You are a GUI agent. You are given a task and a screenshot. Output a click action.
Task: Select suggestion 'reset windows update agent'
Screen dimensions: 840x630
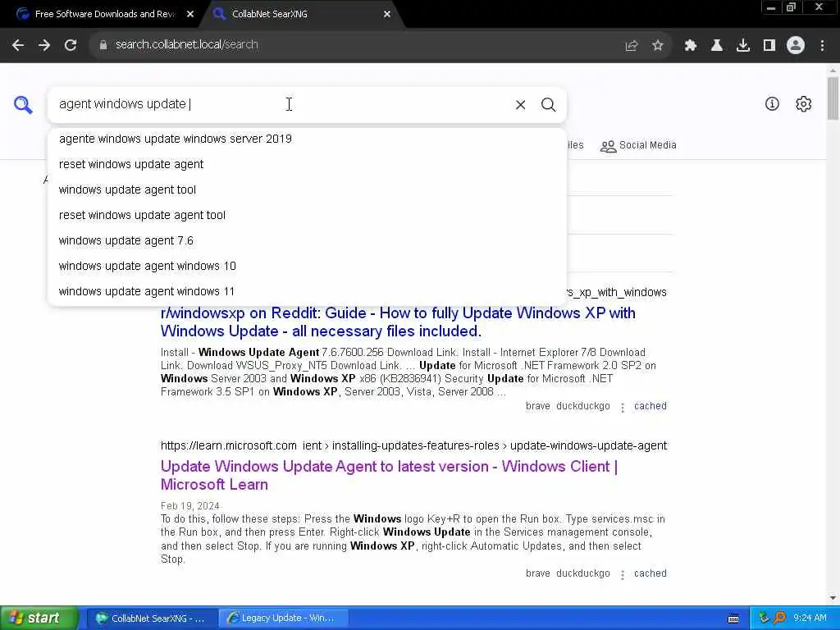307,164
